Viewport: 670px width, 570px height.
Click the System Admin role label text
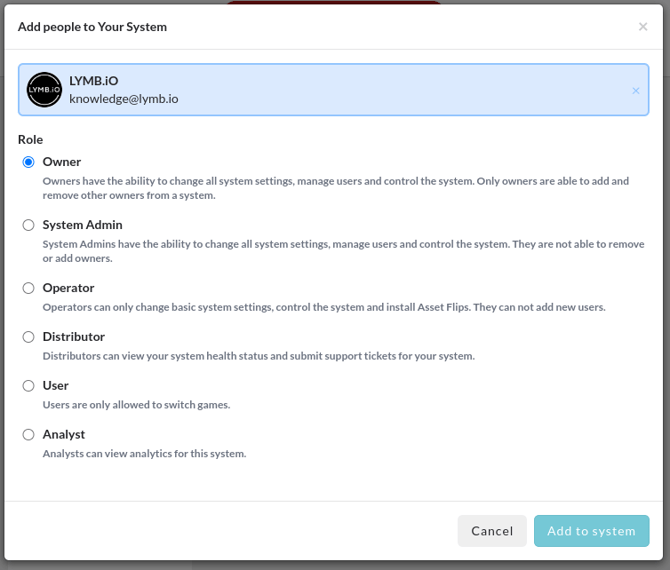click(x=82, y=225)
